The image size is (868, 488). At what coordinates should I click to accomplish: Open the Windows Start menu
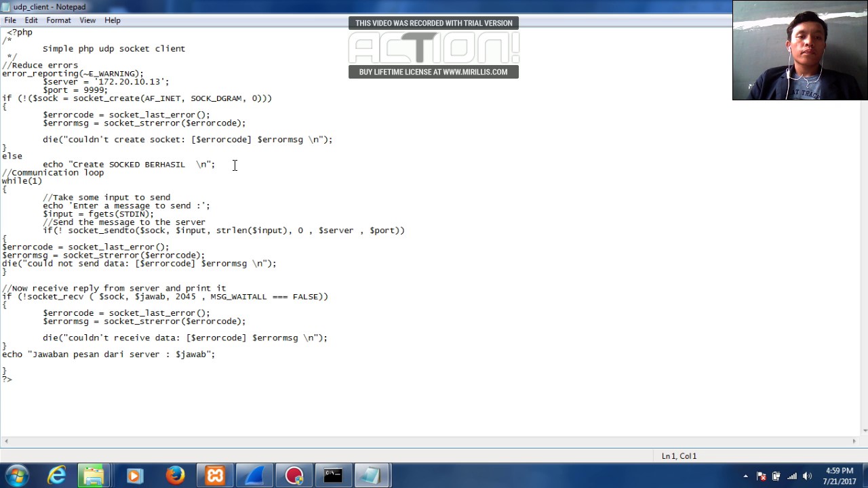pos(17,476)
